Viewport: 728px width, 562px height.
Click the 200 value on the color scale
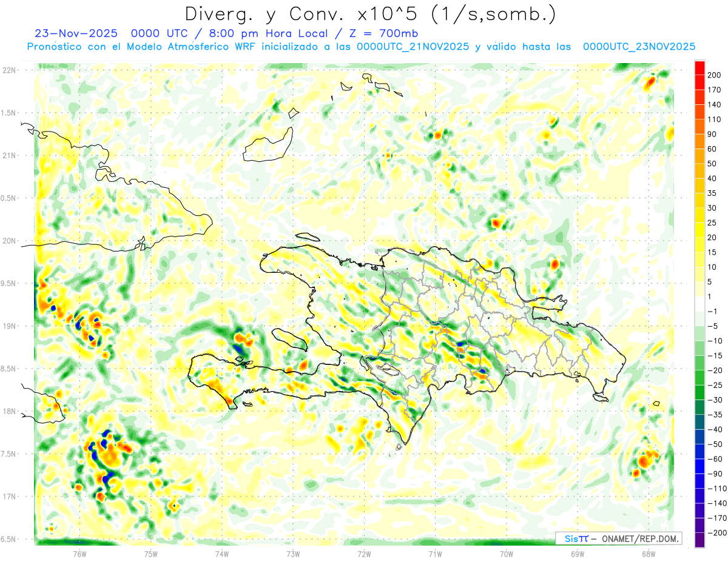click(715, 75)
